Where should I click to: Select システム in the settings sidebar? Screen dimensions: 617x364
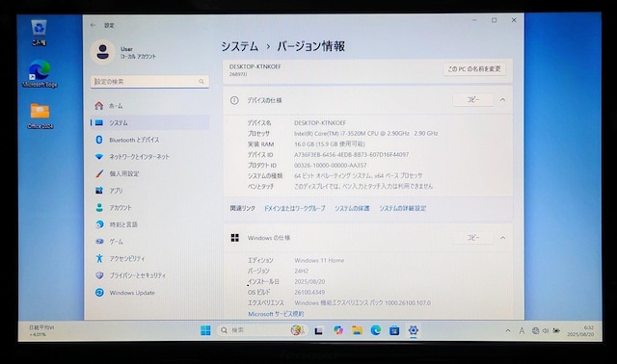[150, 122]
